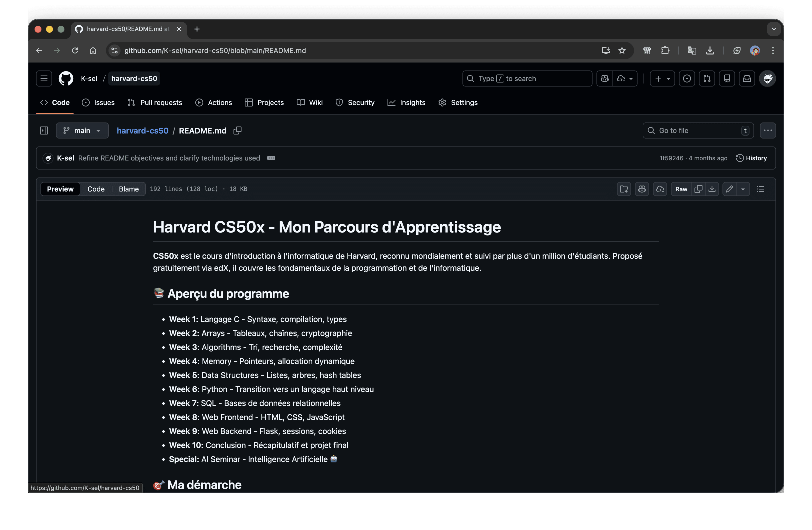Open the notifications inbox icon
The height and width of the screenshot is (530, 812).
pos(747,78)
